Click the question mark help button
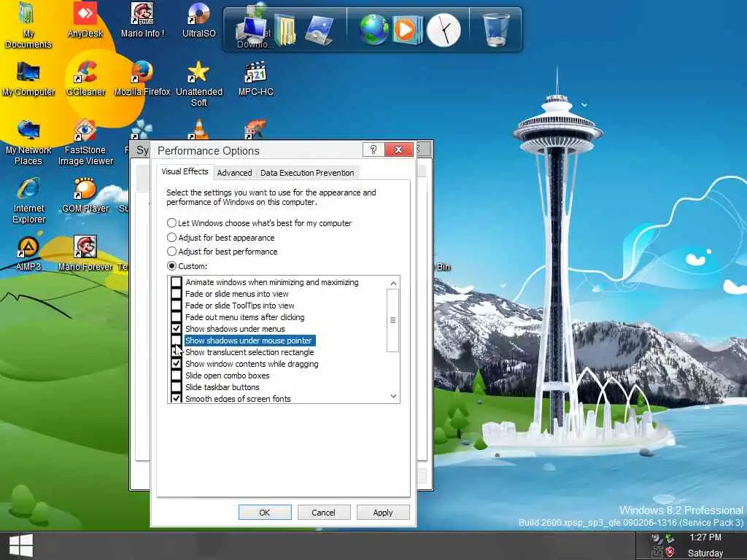Image resolution: width=747 pixels, height=560 pixels. [x=373, y=149]
